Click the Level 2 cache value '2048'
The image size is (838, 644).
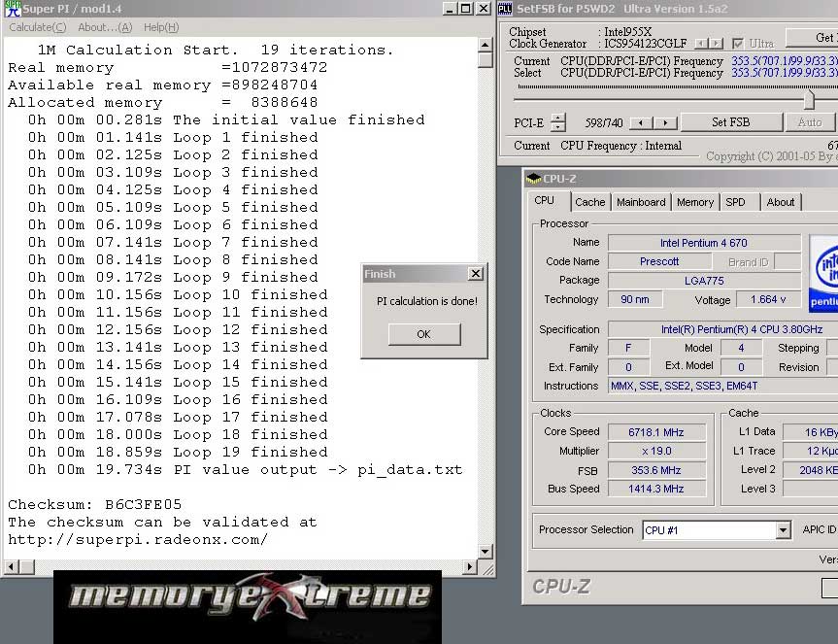(810, 470)
